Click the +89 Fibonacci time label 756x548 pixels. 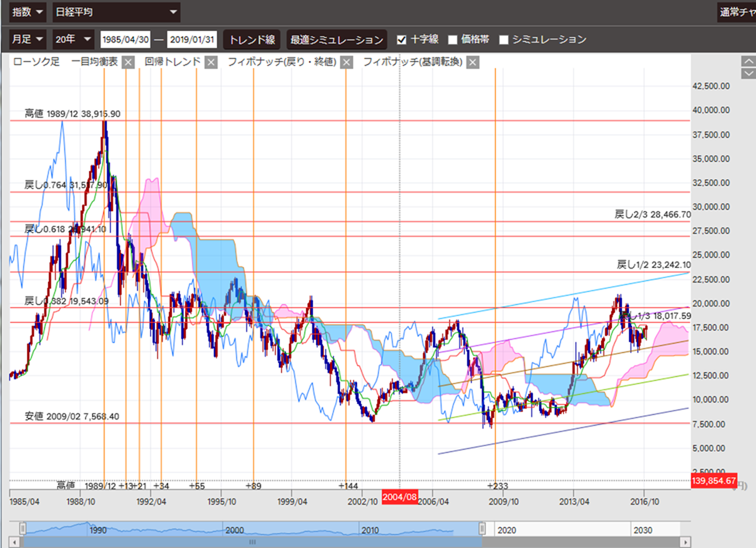pos(253,486)
